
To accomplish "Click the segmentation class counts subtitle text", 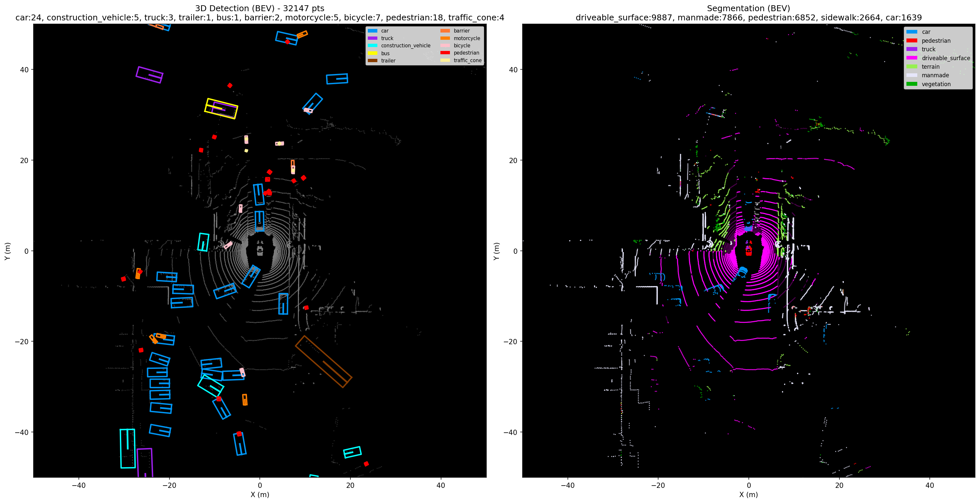I will click(748, 18).
